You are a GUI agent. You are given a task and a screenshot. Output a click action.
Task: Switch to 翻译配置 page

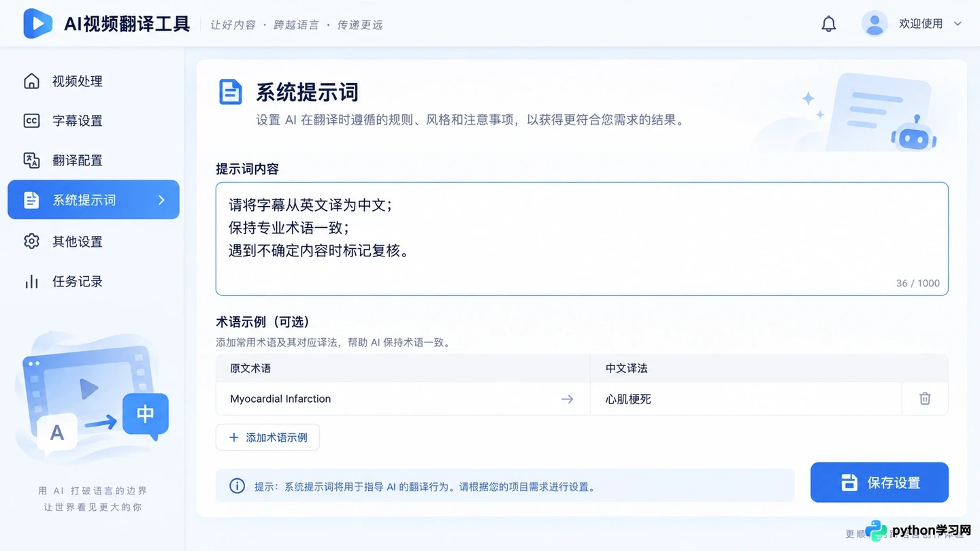[93, 161]
